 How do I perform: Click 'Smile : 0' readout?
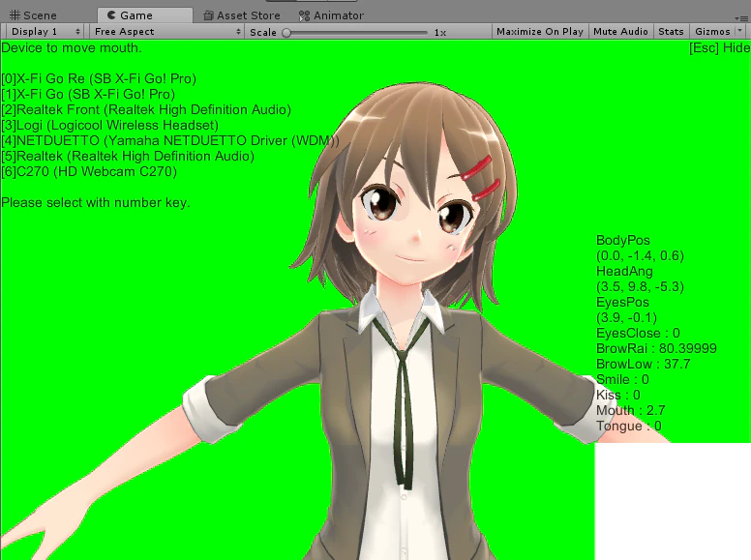point(622,379)
